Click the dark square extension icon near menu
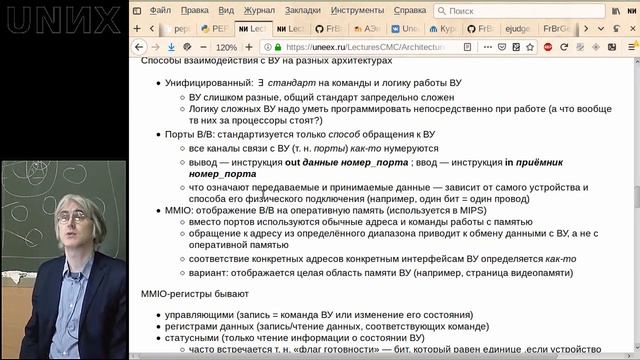 coord(612,47)
